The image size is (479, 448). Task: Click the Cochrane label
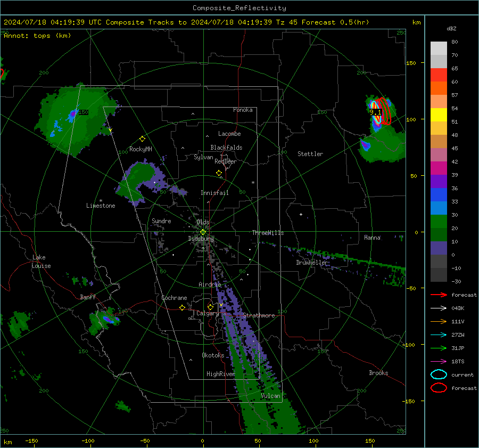pos(174,298)
